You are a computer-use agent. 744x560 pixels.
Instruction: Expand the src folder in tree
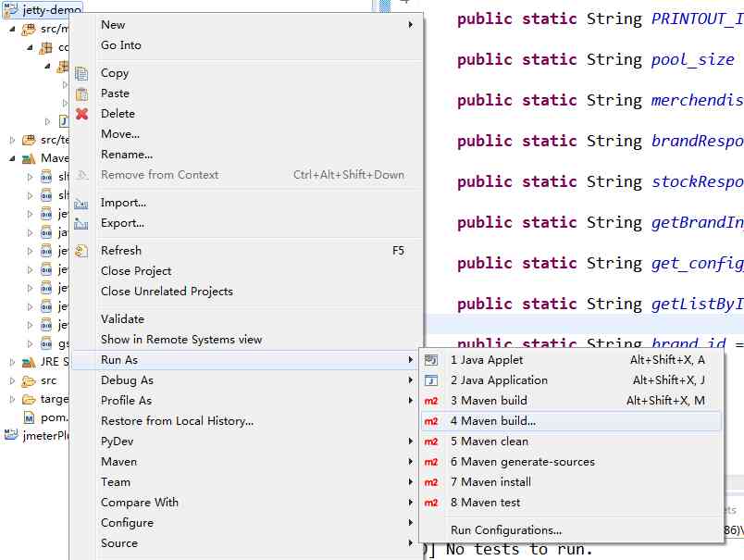tap(12, 380)
